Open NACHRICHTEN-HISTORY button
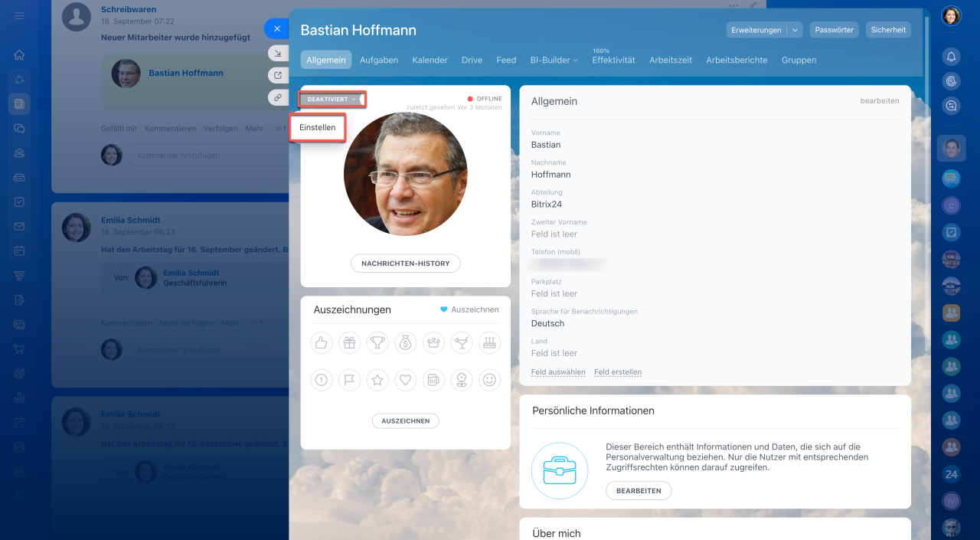The height and width of the screenshot is (540, 980). [406, 263]
